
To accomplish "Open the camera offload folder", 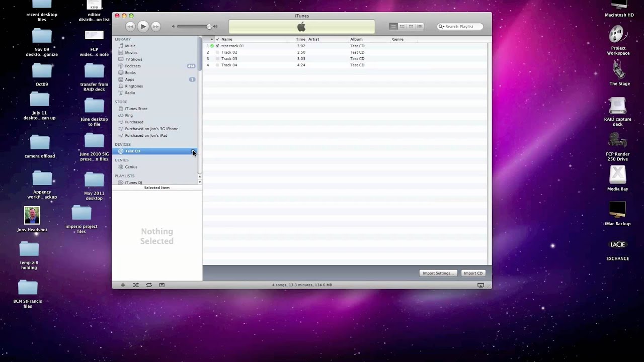I will click(40, 146).
